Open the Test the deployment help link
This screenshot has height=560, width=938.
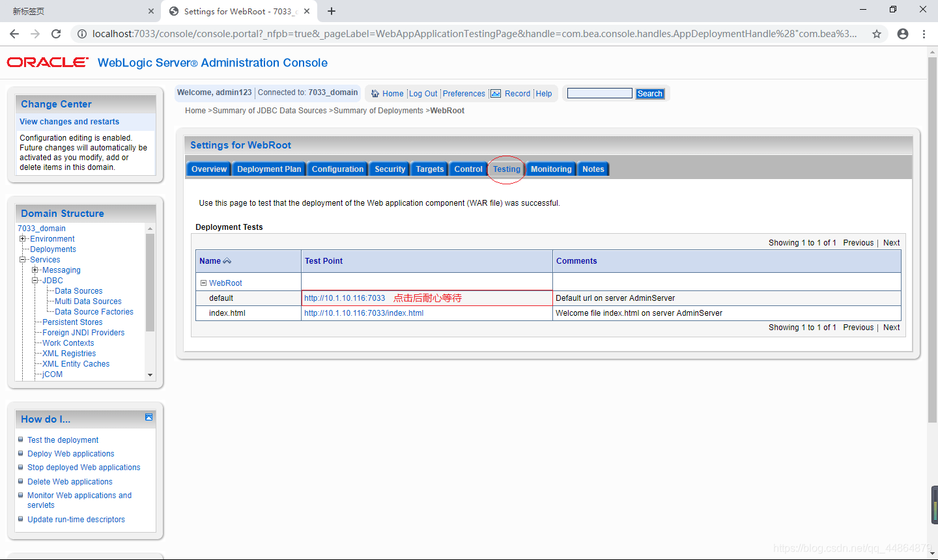click(63, 440)
